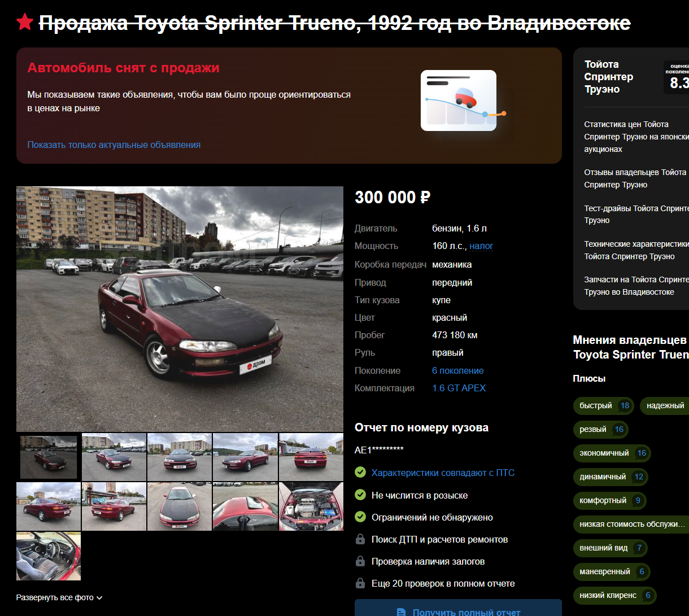Select sunroof roof thumbnail
This screenshot has width=689, height=616.
[245, 506]
